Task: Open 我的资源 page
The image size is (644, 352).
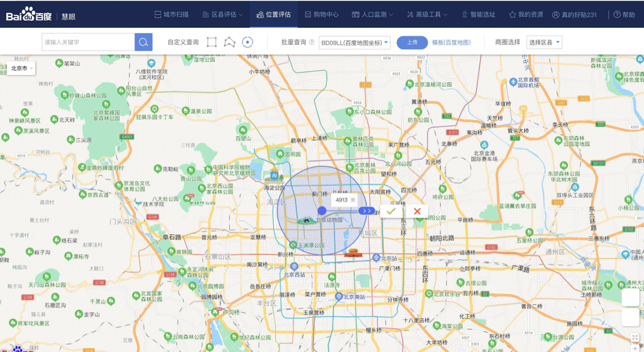Action: (x=526, y=14)
